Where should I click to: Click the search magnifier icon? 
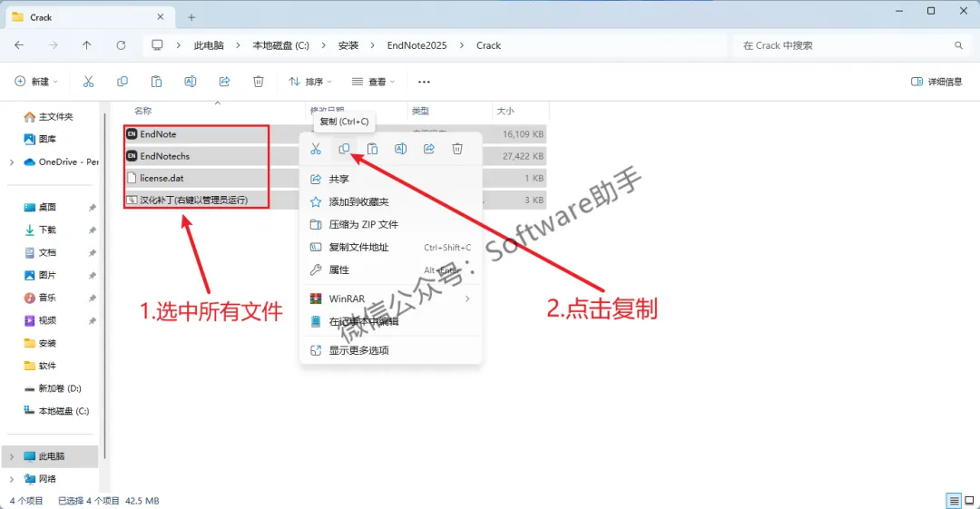tap(959, 45)
